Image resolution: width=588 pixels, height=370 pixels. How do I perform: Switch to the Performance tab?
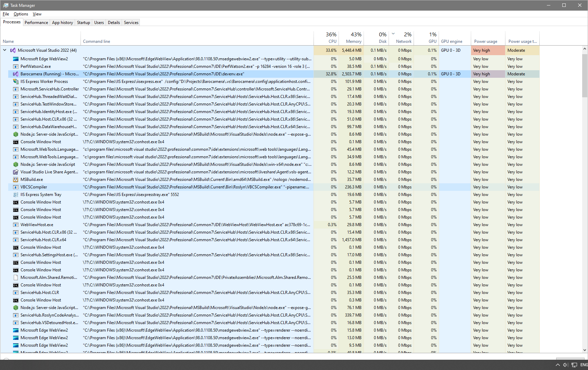pyautogui.click(x=36, y=22)
